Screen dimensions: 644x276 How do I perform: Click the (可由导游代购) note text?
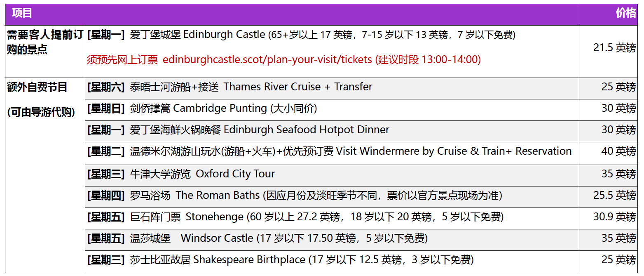coord(41,112)
